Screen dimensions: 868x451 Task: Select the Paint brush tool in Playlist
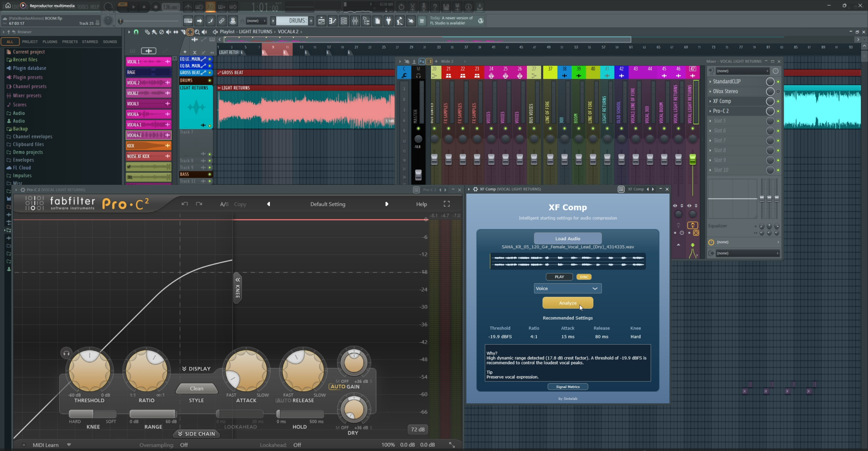pos(154,32)
